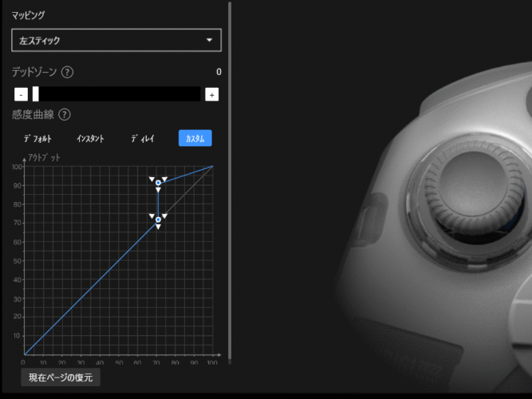Click left arrow above upper control point
532x399 pixels.
152,180
